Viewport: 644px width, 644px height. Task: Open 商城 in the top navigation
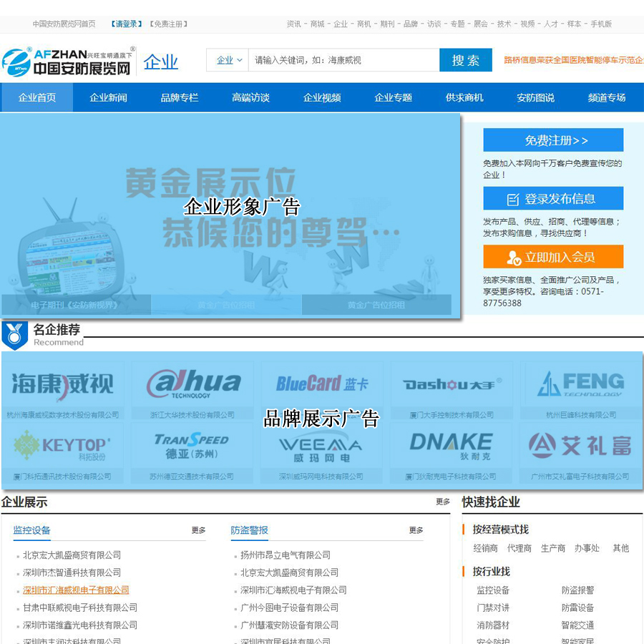click(317, 24)
